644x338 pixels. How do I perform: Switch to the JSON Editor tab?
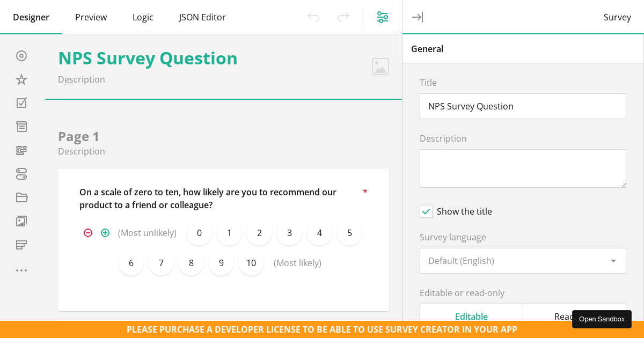click(202, 17)
